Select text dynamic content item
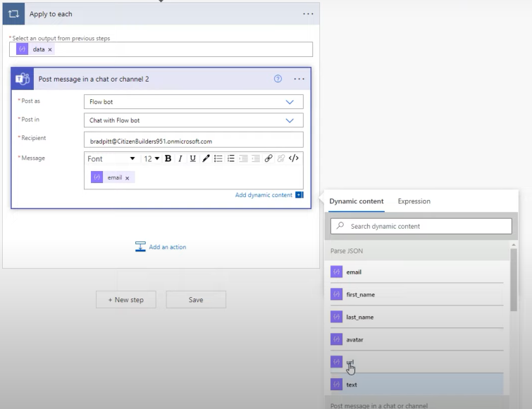Screen dimensions: 532x409 tap(417, 384)
